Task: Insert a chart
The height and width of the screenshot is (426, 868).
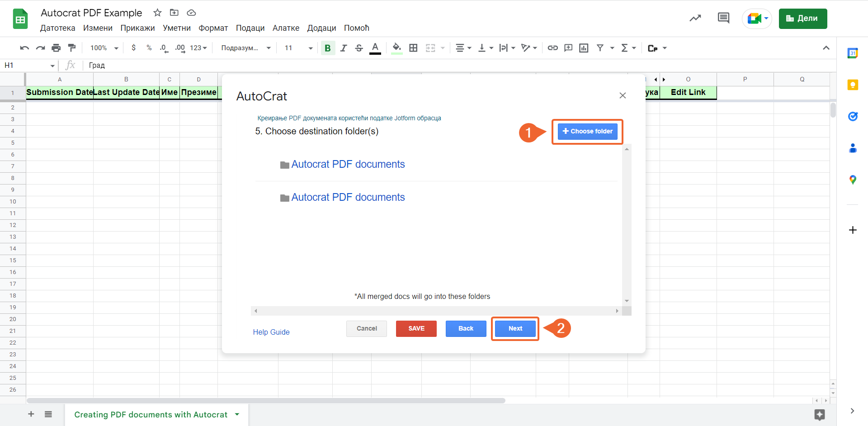Action: click(584, 48)
